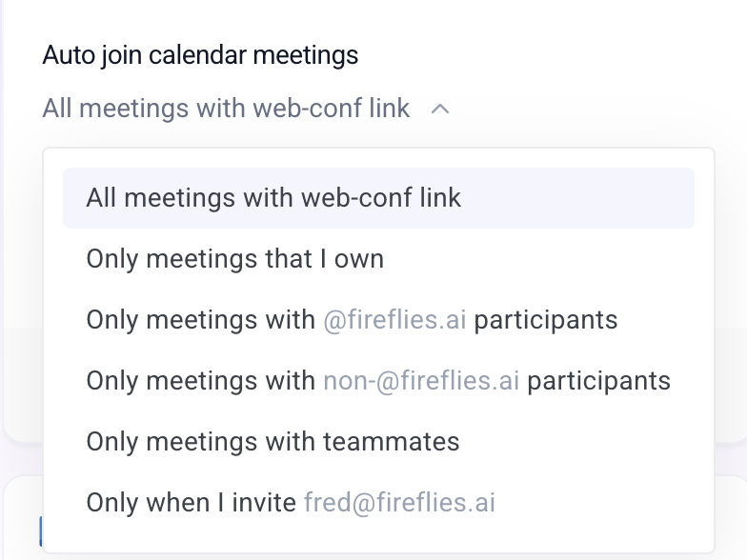Image resolution: width=747 pixels, height=560 pixels.
Task: Collapse dropdown using the up chevron icon
Action: (x=439, y=109)
